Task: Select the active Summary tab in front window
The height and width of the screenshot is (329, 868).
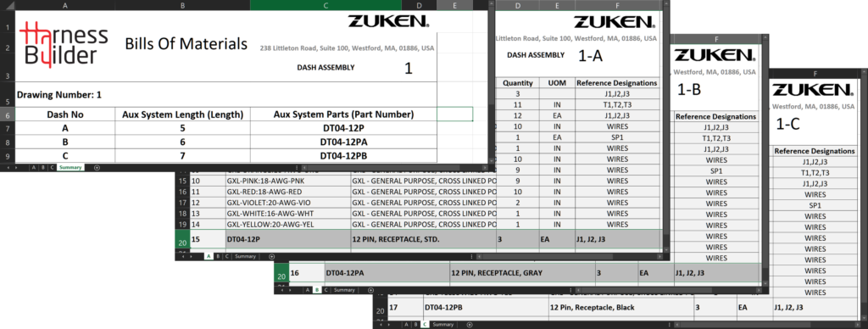Action: 71,167
